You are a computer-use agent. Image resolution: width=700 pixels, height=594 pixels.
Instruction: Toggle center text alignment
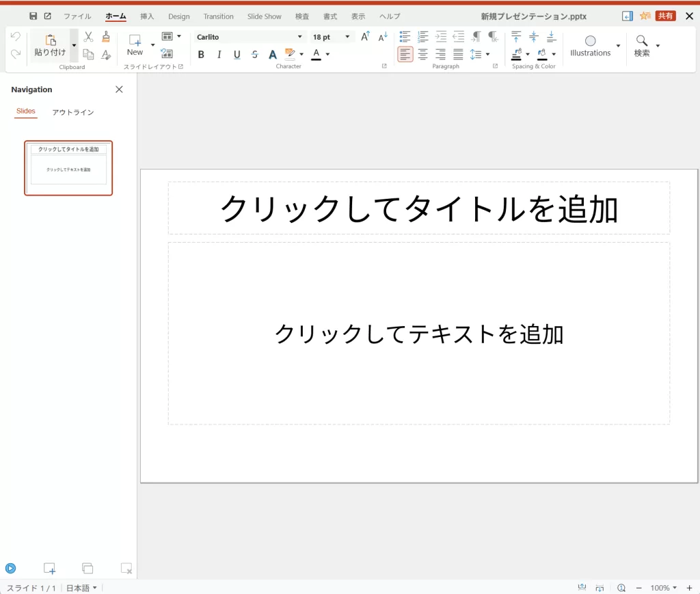click(x=422, y=55)
